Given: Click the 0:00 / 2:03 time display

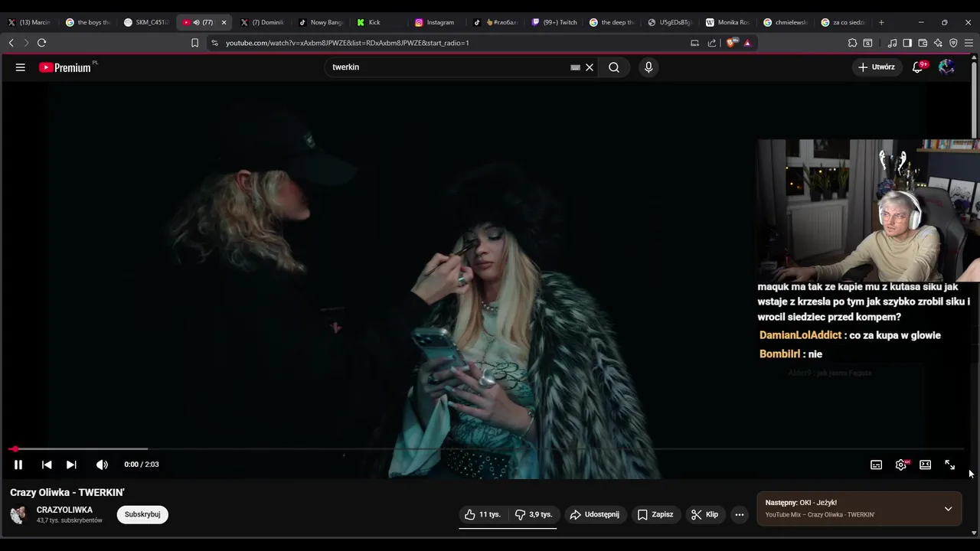Looking at the screenshot, I should coord(142,465).
